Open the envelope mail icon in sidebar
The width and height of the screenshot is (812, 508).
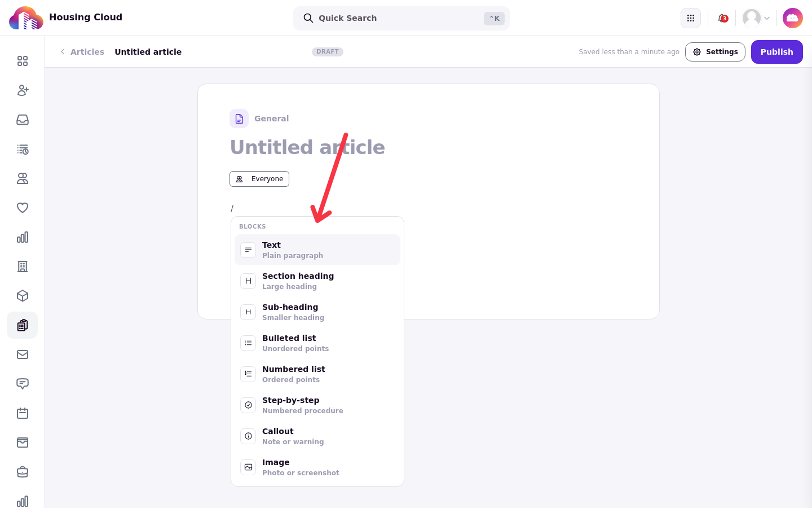[x=23, y=354]
